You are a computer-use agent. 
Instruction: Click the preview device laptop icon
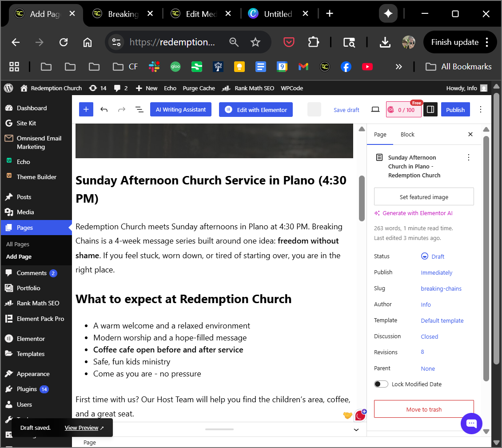375,110
